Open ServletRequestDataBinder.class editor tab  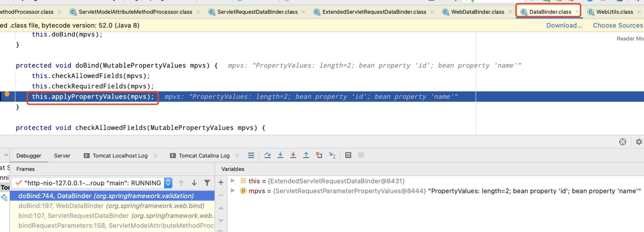(257, 12)
